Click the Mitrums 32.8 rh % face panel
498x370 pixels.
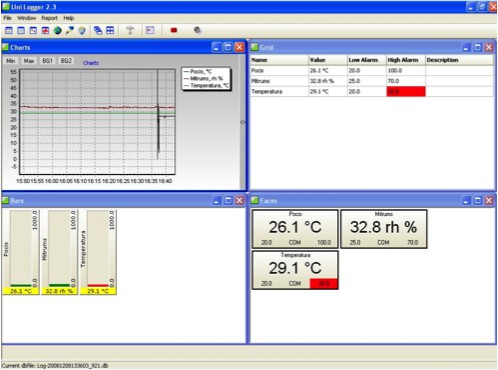tap(383, 229)
